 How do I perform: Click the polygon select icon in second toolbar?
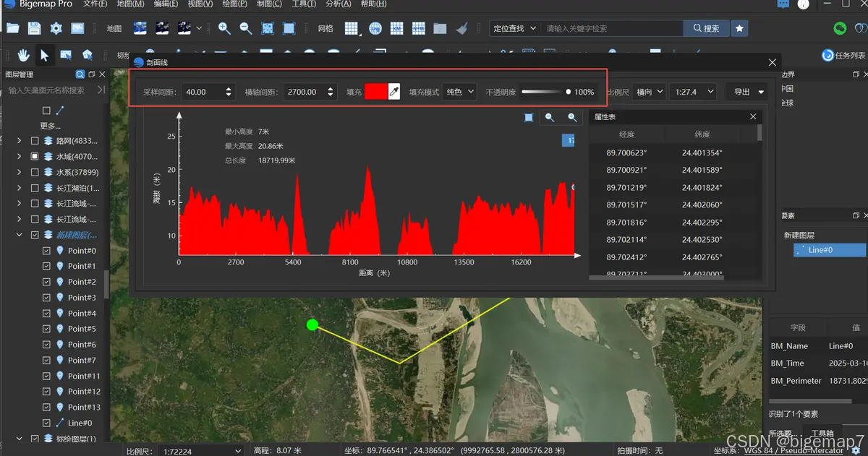[x=88, y=55]
